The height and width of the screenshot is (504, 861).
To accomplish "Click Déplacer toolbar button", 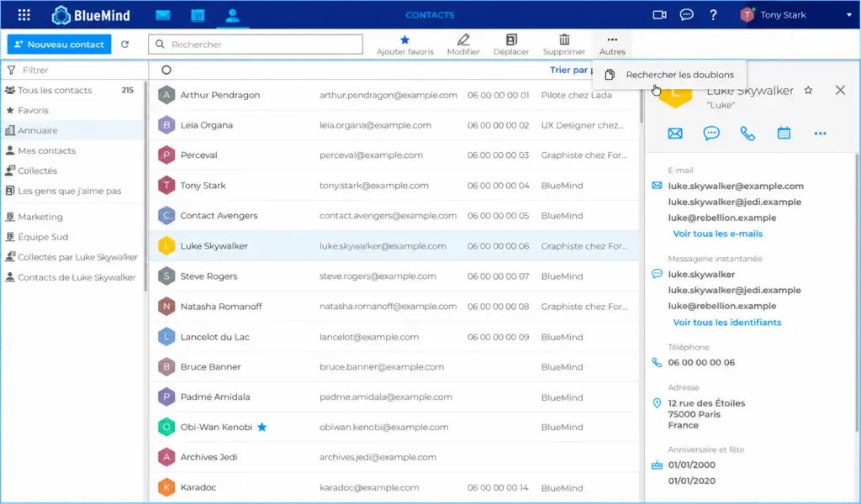I will click(x=511, y=45).
